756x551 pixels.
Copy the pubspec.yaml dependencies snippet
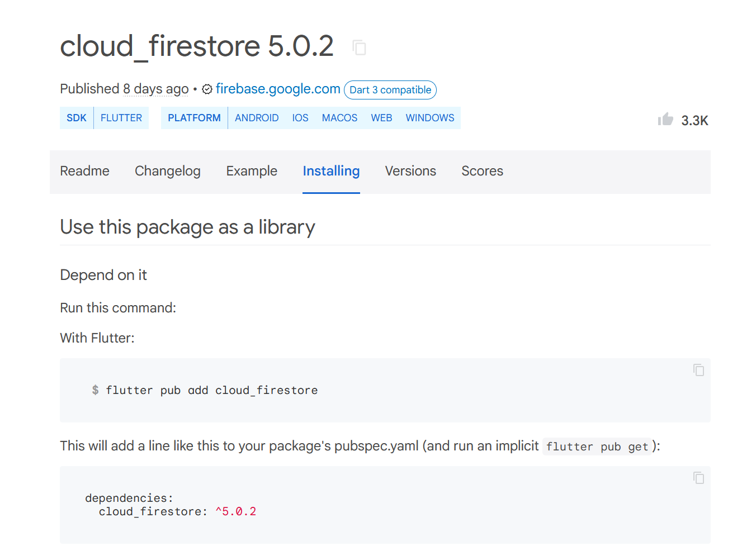click(x=698, y=478)
